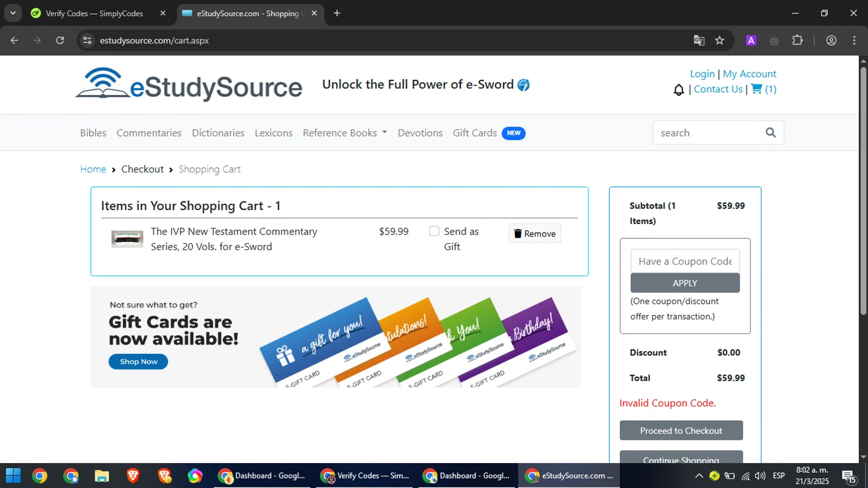Click the search magnifier icon
This screenshot has width=868, height=488.
(x=770, y=133)
